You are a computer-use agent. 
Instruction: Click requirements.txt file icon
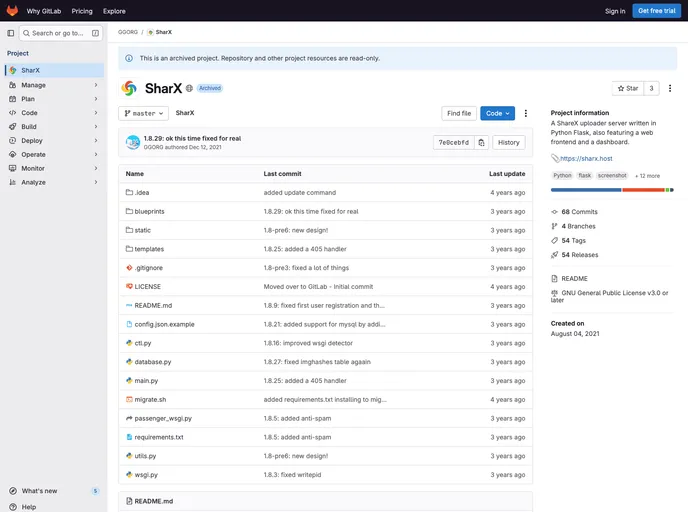129,437
